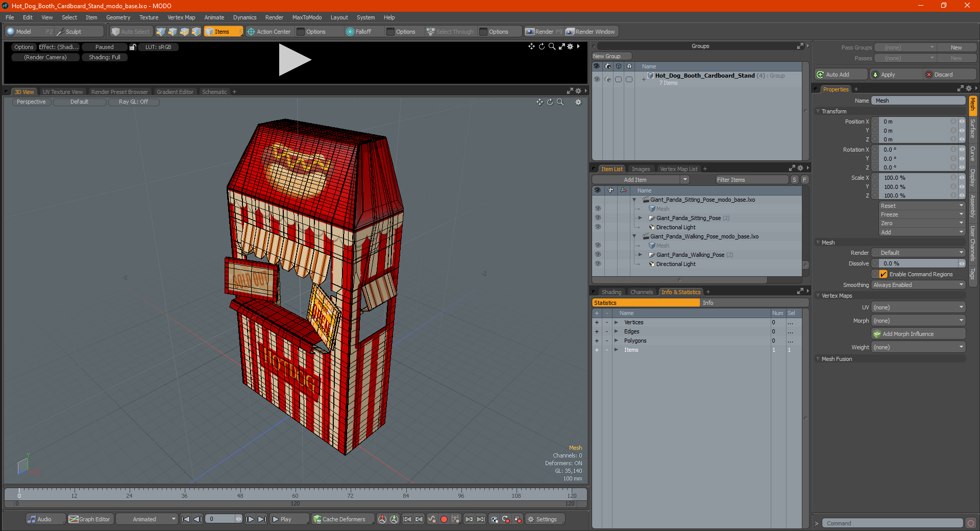
Task: Start render with Render F9 button
Action: (544, 32)
